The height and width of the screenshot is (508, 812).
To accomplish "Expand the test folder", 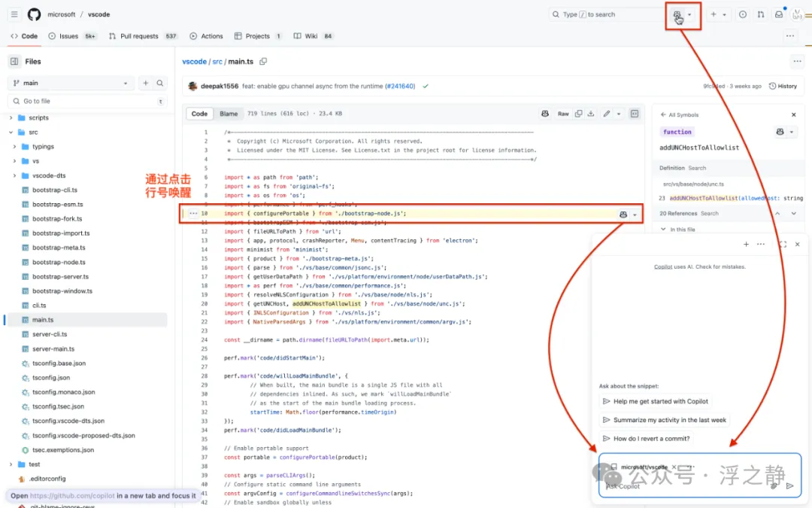I will coord(11,464).
